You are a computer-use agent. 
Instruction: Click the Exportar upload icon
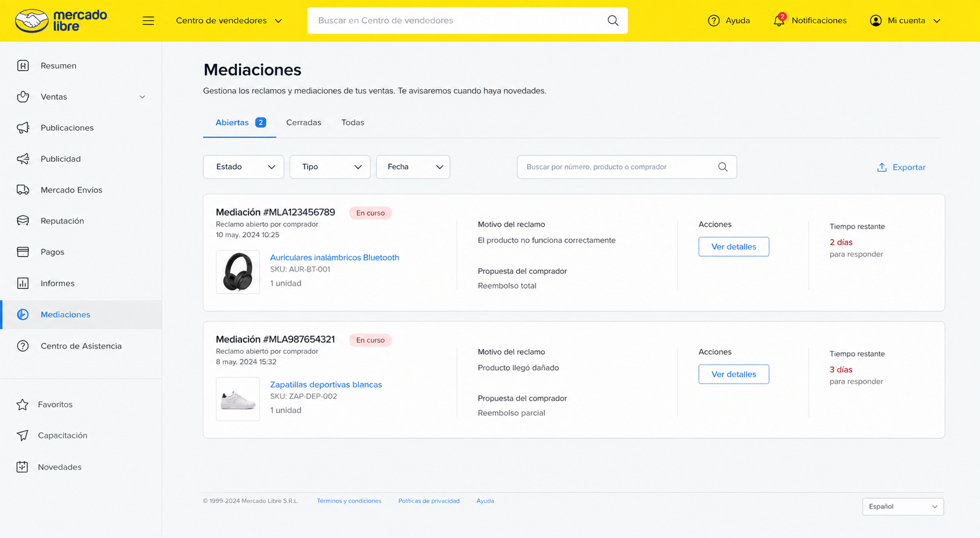882,167
